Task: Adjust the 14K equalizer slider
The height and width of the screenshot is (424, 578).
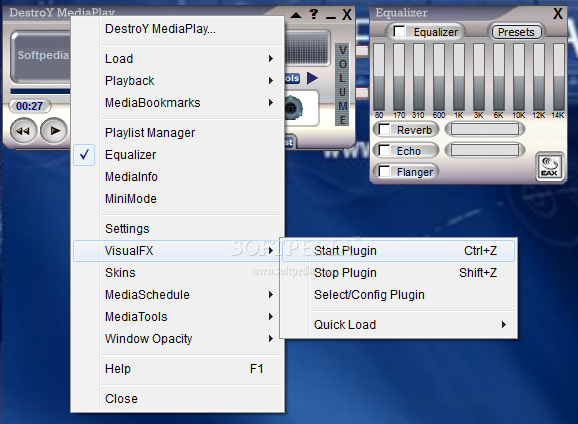Action: click(558, 77)
